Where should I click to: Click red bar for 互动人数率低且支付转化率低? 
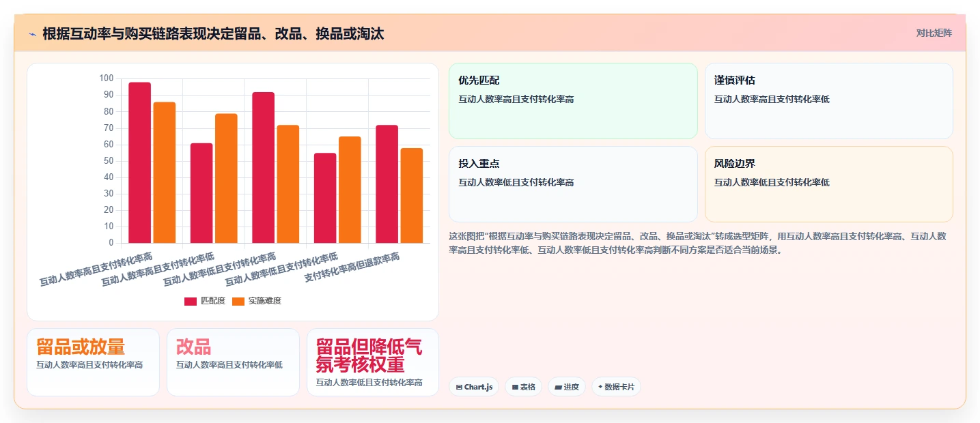325,198
